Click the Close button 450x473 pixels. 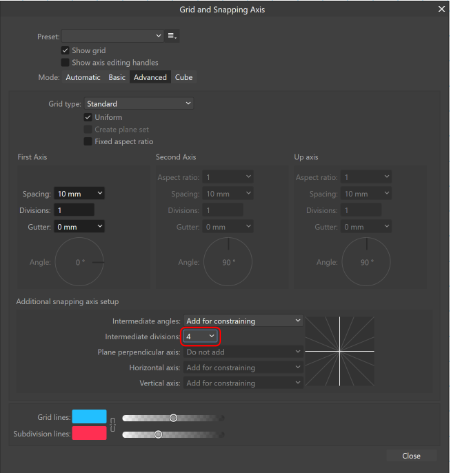411,456
